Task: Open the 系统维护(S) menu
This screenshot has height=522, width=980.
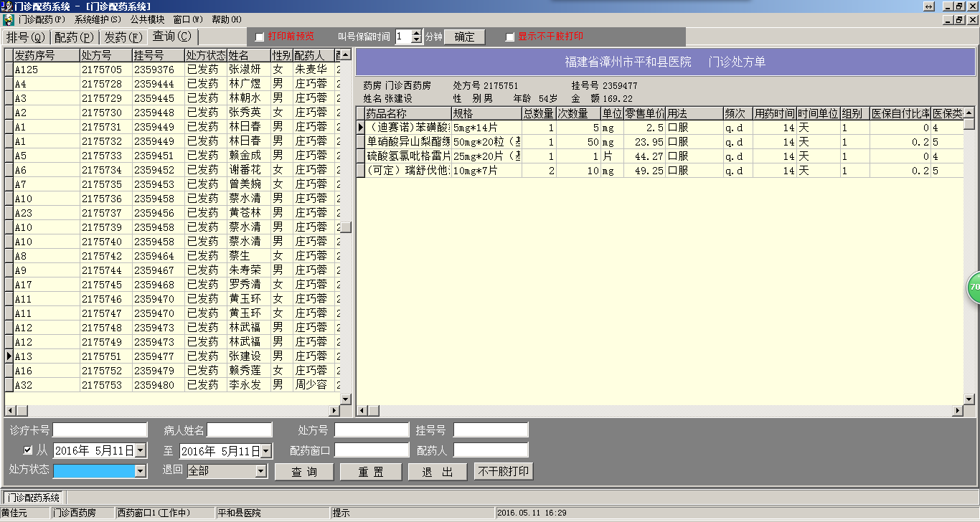Action: (x=98, y=19)
